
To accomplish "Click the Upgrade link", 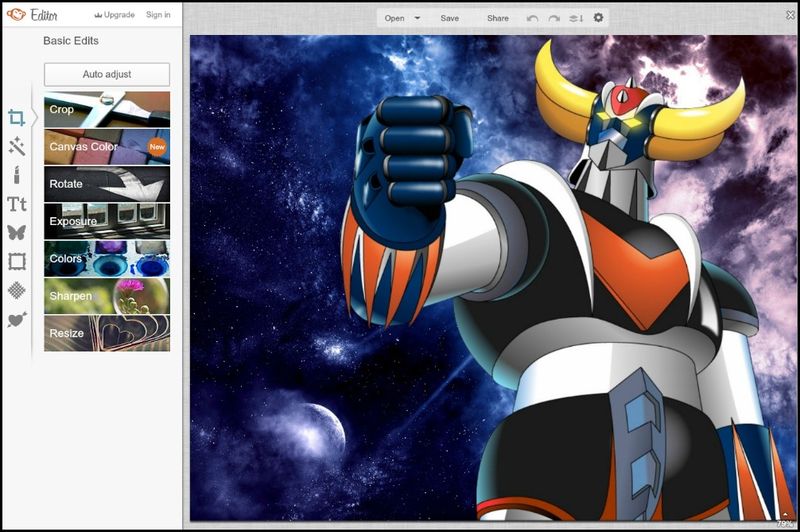I will pos(113,15).
